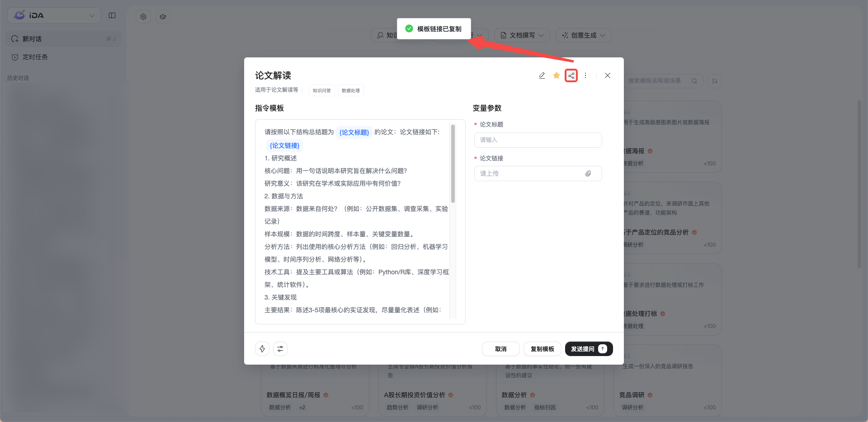Click the up-arrow icon on 发送提问
The image size is (868, 422).
(603, 349)
